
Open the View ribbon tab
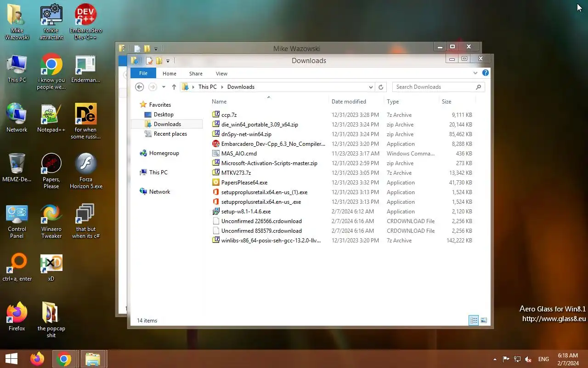221,74
